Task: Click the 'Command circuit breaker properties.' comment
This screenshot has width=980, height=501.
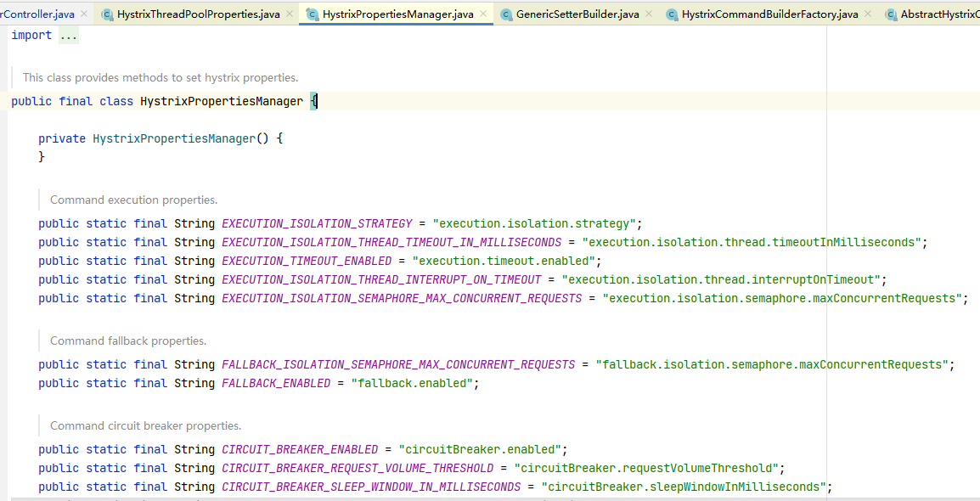Action: pyautogui.click(x=145, y=426)
